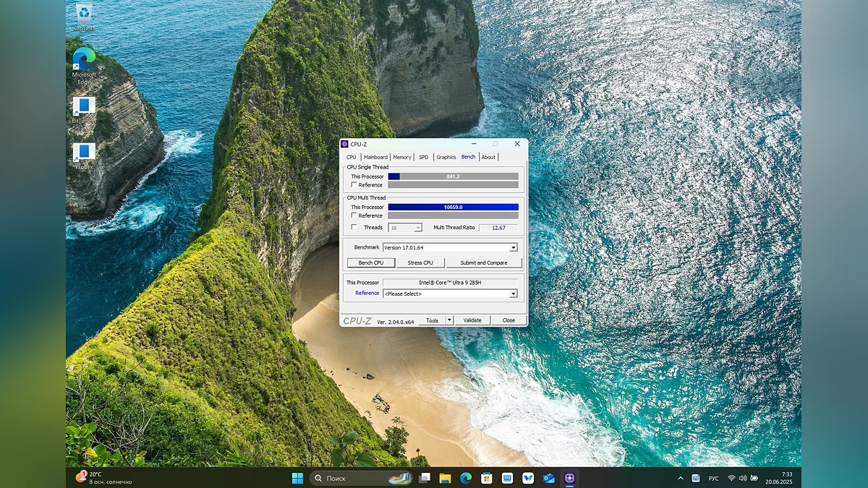Open the Recycle Bin desktop icon
This screenshot has width=868, height=488.
[x=85, y=14]
